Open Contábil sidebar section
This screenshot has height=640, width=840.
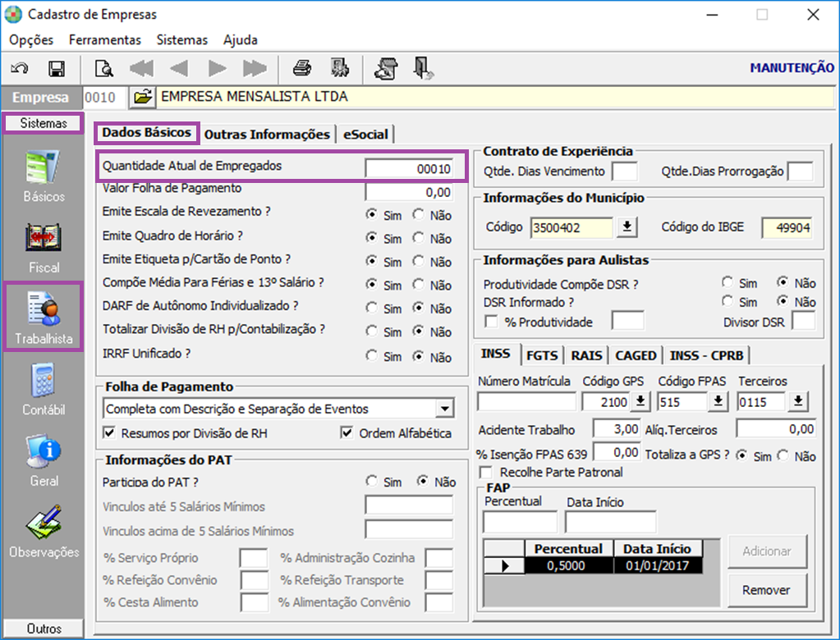tap(44, 390)
